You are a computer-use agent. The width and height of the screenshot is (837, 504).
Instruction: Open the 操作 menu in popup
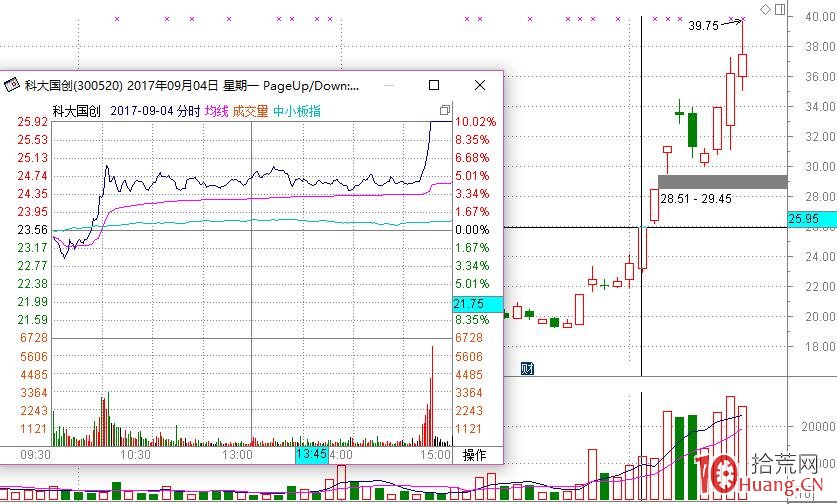pos(474,455)
